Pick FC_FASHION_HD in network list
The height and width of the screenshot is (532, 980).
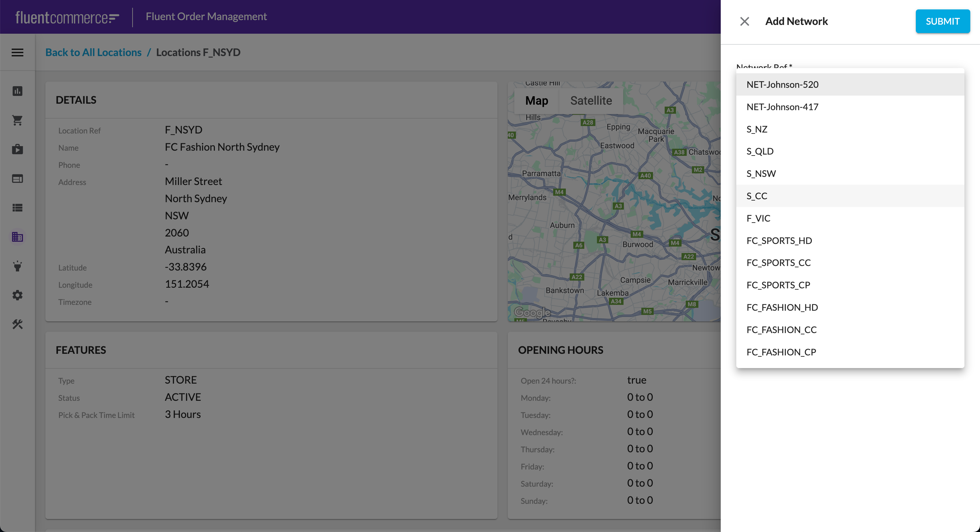coord(782,307)
